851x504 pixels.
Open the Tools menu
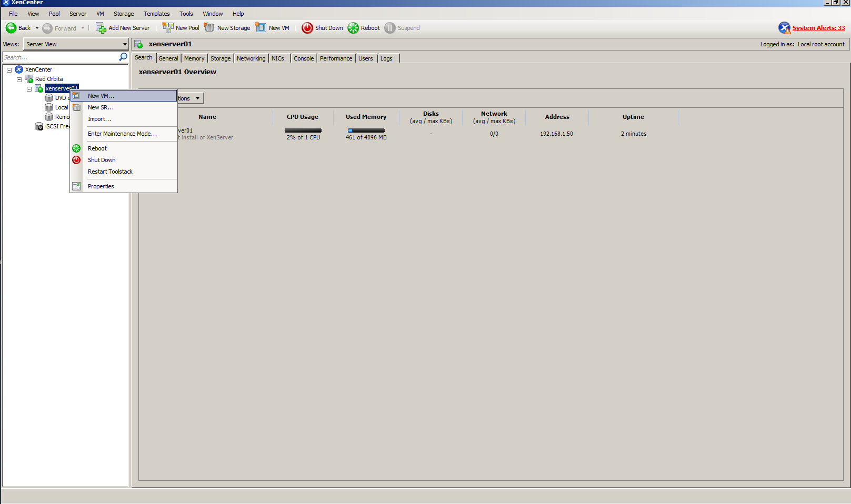point(186,14)
